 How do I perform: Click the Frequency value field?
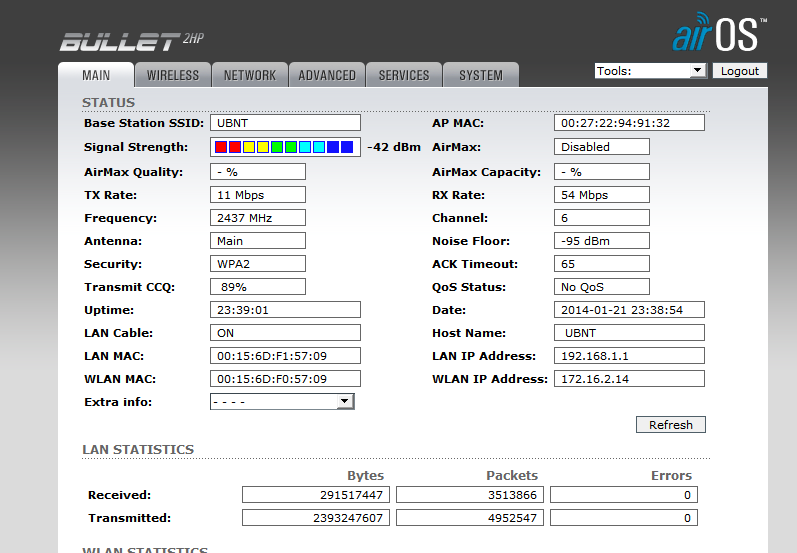[258, 218]
